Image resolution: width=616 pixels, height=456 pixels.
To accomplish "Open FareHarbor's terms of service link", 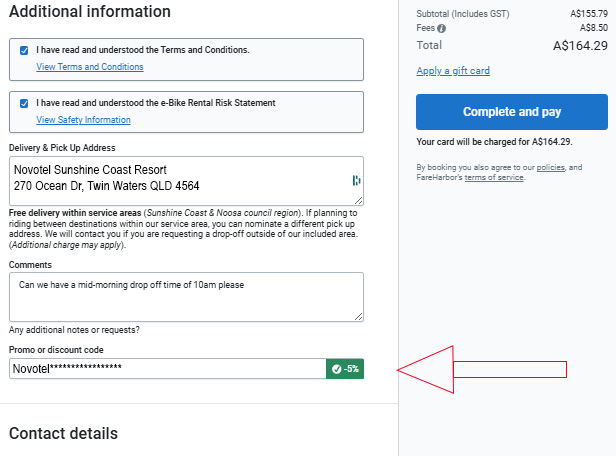I will 494,178.
